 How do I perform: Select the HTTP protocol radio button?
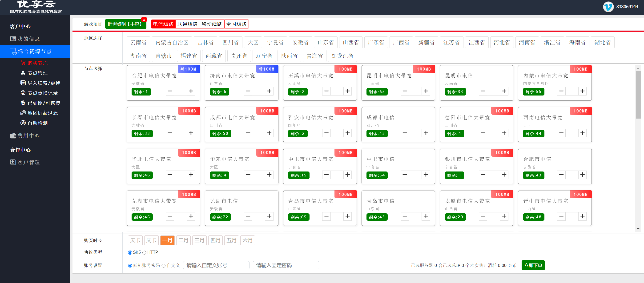[144, 252]
